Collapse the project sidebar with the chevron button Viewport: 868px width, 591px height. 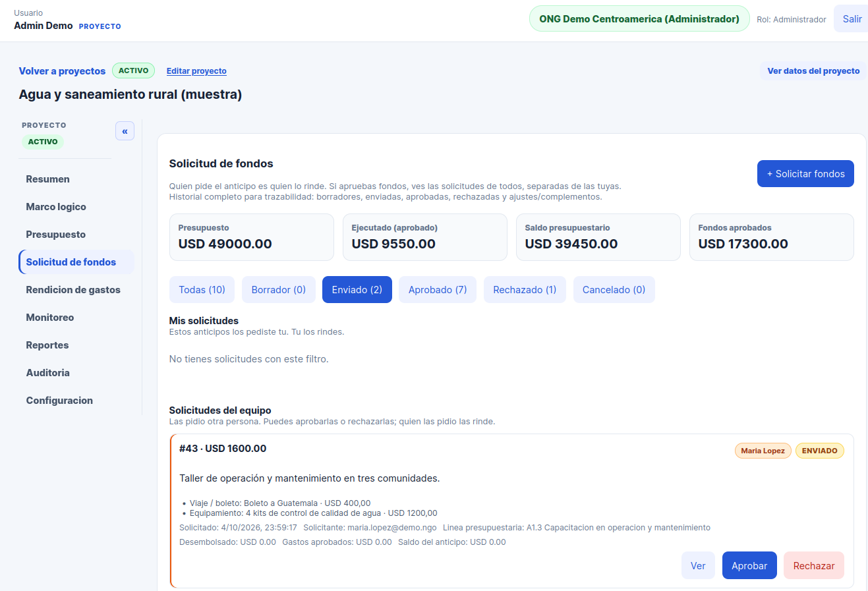pyautogui.click(x=125, y=131)
